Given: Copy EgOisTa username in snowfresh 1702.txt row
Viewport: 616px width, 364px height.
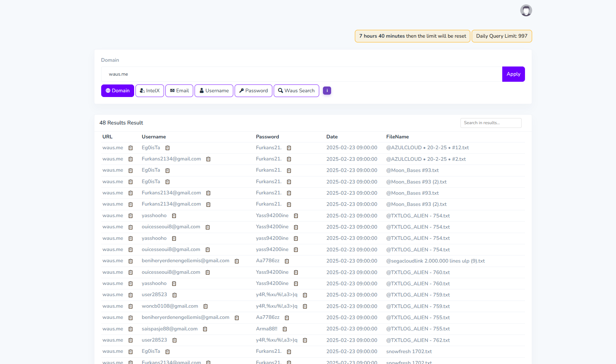Looking at the screenshot, I should click(167, 352).
